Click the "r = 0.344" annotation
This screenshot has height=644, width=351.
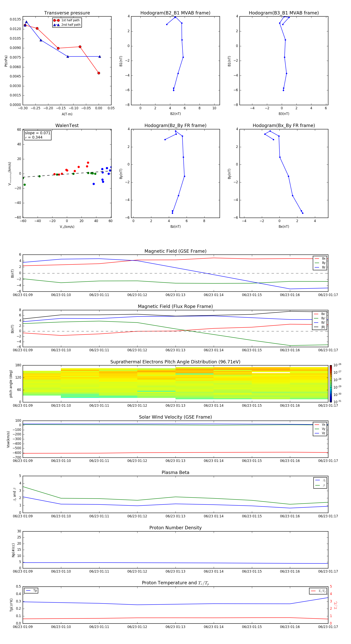(34, 137)
